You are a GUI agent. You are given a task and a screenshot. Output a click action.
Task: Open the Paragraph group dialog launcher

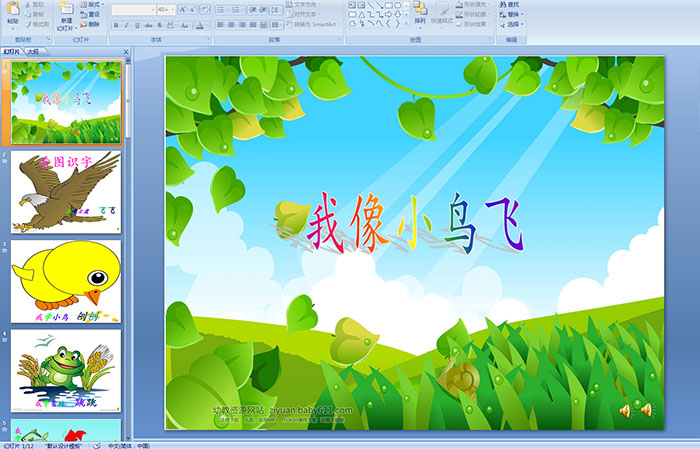[x=340, y=39]
